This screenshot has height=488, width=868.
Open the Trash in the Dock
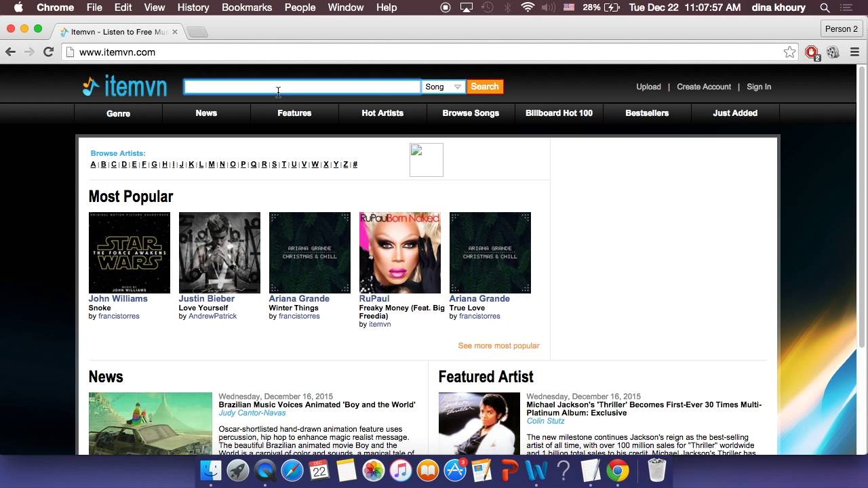657,470
